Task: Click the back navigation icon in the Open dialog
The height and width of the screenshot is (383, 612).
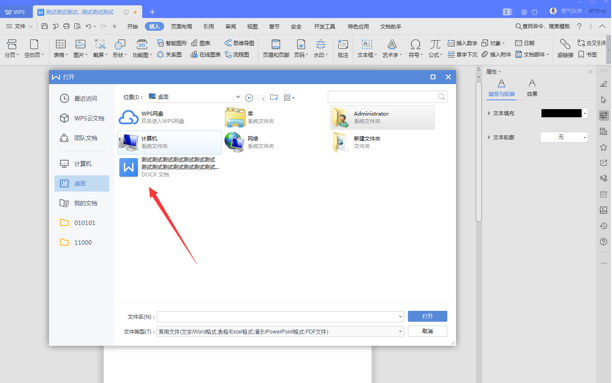Action: pyautogui.click(x=249, y=98)
